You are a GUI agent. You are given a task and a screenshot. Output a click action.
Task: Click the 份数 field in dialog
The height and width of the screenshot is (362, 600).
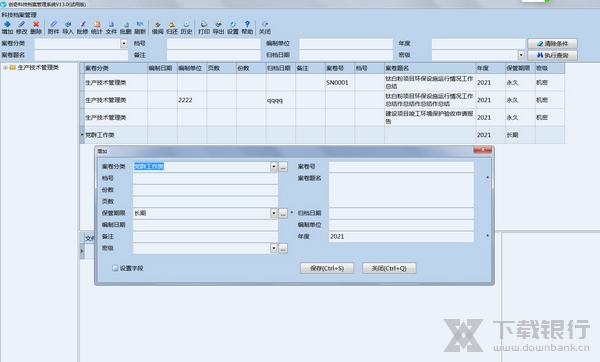[205, 190]
